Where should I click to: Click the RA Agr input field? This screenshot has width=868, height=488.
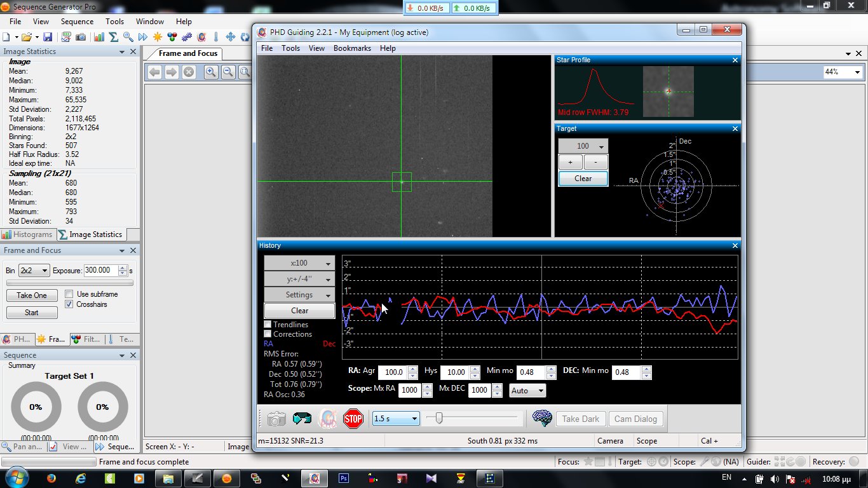click(x=392, y=372)
